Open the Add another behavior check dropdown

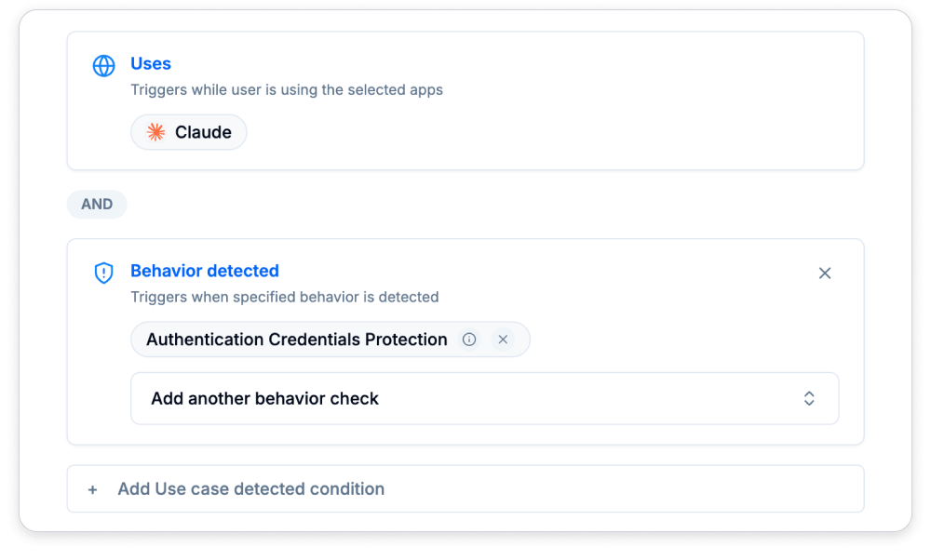pyautogui.click(x=484, y=397)
